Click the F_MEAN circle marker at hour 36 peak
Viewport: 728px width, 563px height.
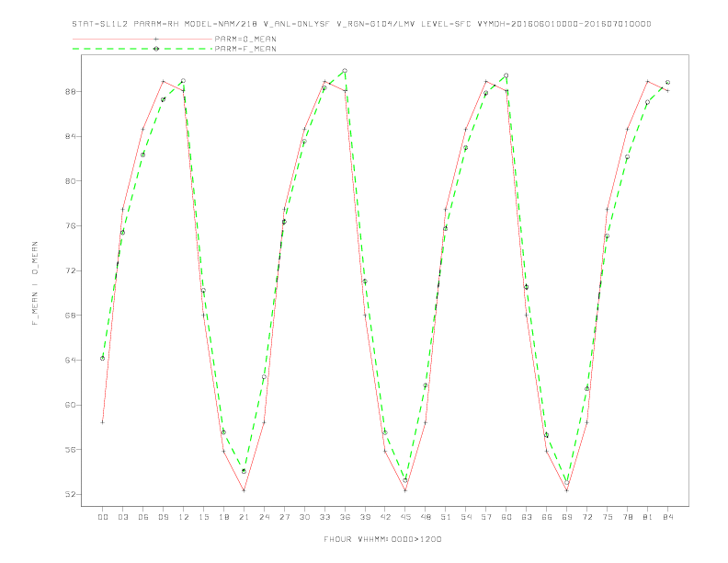click(345, 71)
